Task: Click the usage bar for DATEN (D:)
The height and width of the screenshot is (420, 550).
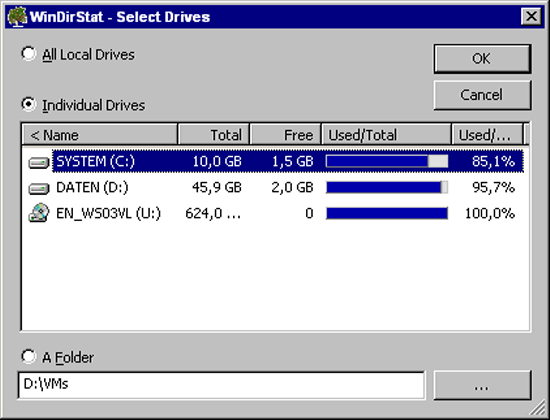Action: (387, 187)
